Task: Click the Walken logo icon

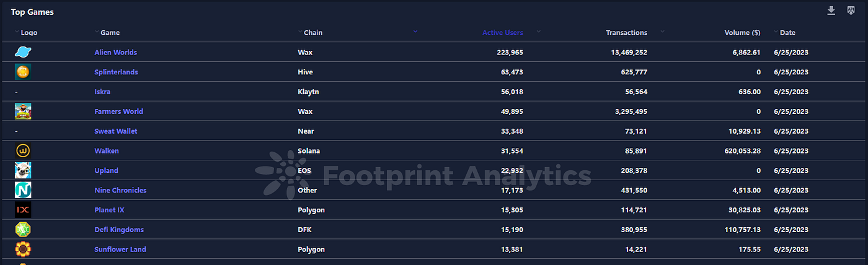Action: (x=23, y=151)
